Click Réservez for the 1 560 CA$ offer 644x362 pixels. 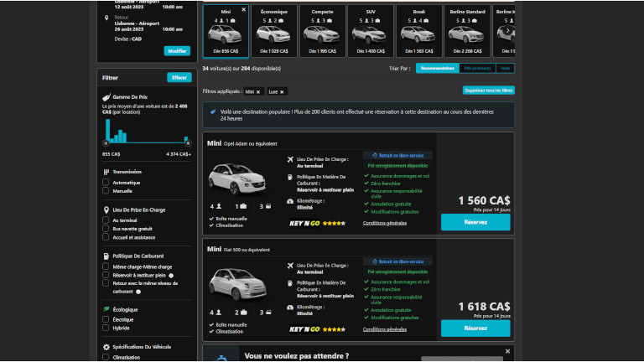click(x=475, y=222)
